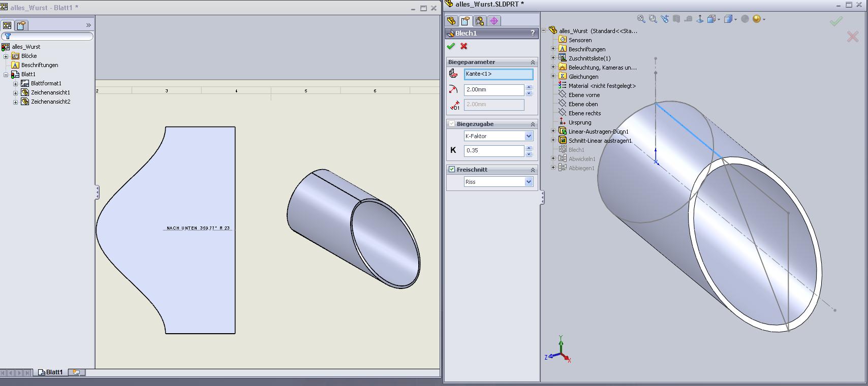The height and width of the screenshot is (386, 868).
Task: Click the bend radius icon
Action: (454, 89)
